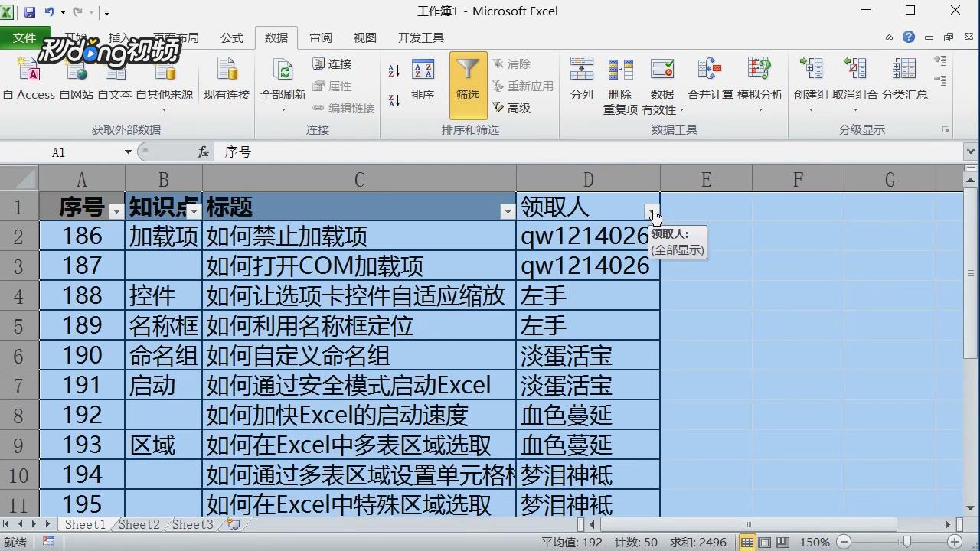Click the undo arrow in quick access toolbar
980x551 pixels.
[50, 11]
